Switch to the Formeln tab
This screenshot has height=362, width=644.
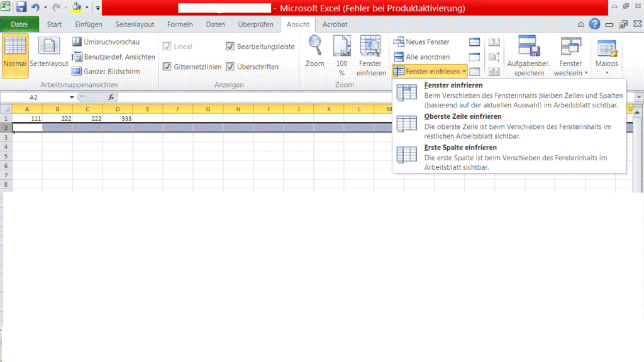(180, 25)
